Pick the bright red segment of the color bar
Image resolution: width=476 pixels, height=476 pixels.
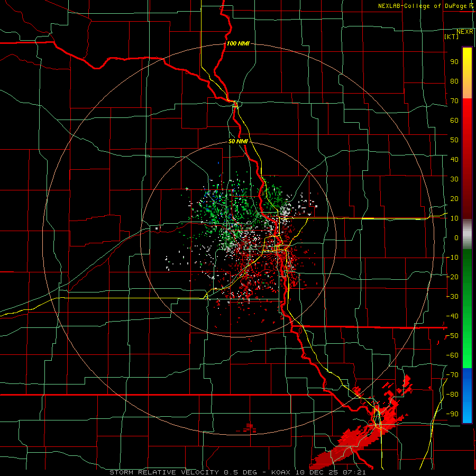coord(467,109)
